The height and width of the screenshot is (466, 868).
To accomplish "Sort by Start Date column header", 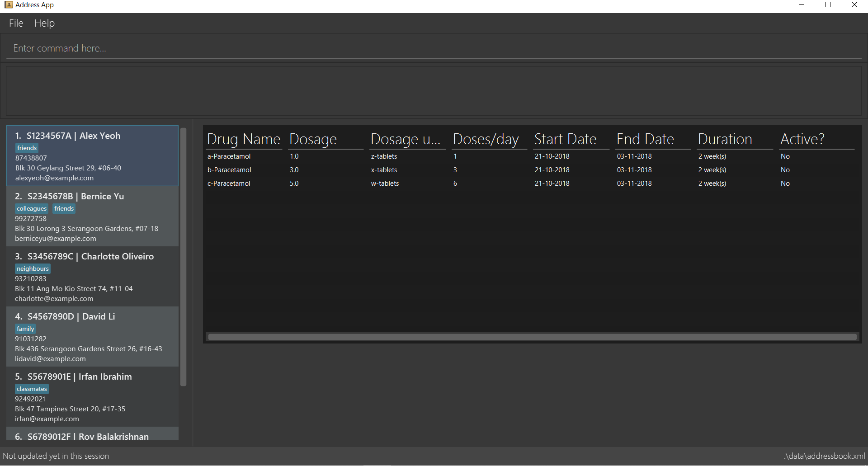I will (571, 139).
